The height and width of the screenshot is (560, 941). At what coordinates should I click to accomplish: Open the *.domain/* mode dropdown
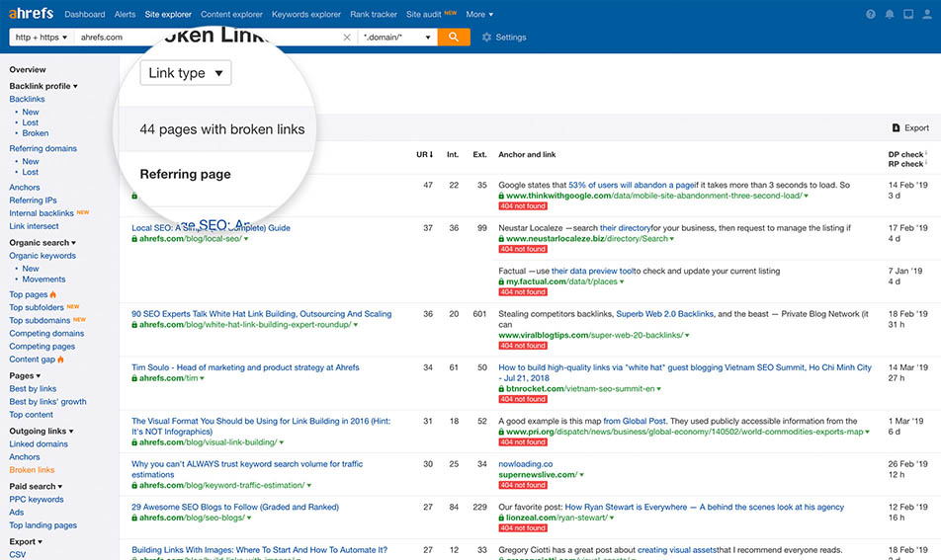[397, 38]
